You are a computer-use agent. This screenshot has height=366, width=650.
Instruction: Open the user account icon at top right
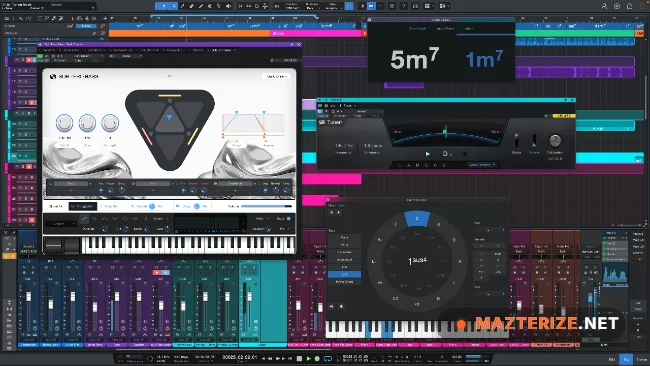[x=604, y=6]
